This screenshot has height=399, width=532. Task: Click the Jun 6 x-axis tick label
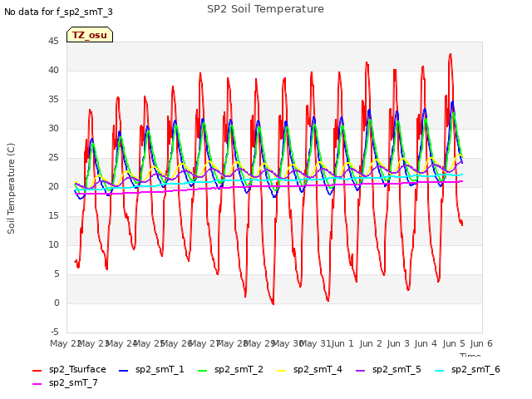(481, 343)
